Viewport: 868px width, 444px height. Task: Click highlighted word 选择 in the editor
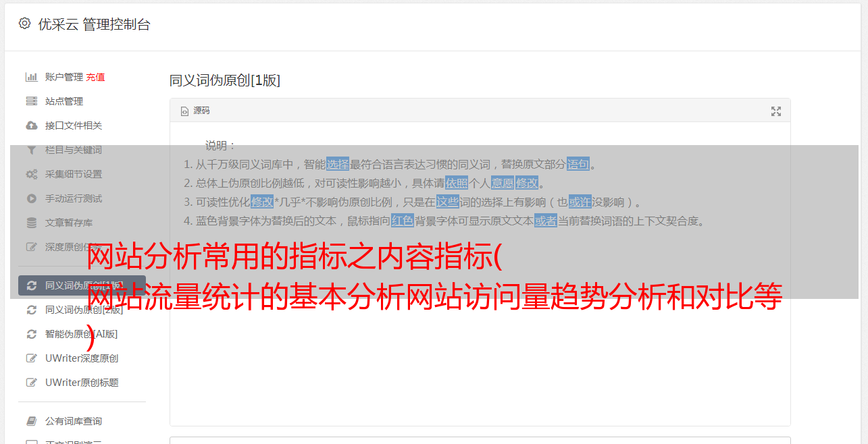338,164
